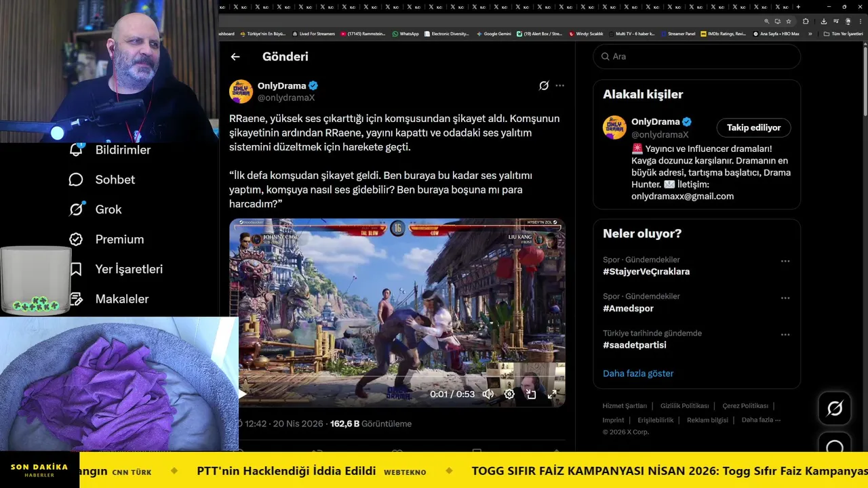Open browser downloads icon
The width and height of the screenshot is (868, 488).
[823, 21]
